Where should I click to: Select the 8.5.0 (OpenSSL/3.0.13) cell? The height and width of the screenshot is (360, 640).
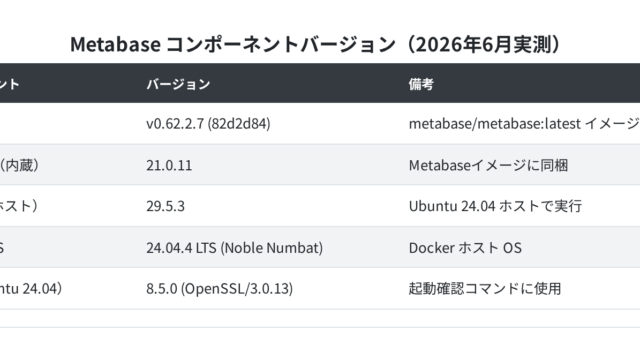[x=219, y=289]
